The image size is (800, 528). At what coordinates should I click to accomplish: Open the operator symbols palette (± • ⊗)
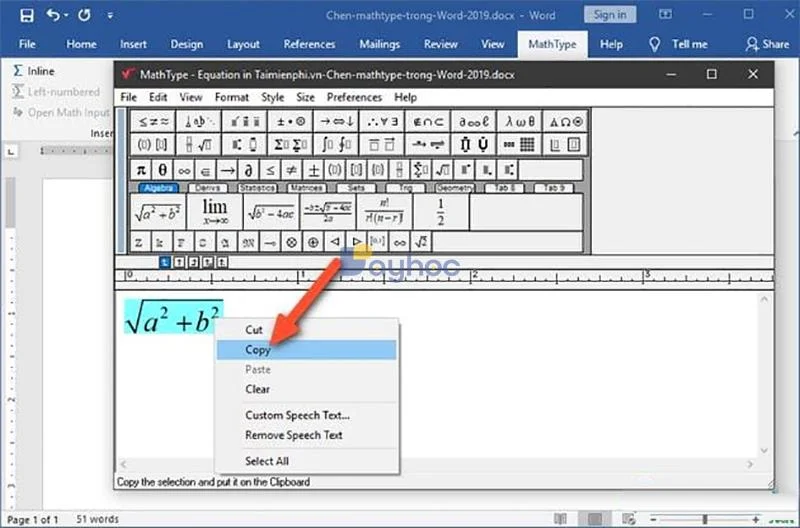point(290,122)
